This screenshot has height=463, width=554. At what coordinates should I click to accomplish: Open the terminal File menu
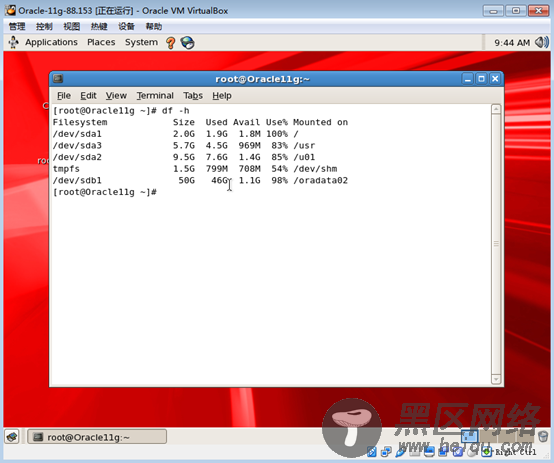64,95
